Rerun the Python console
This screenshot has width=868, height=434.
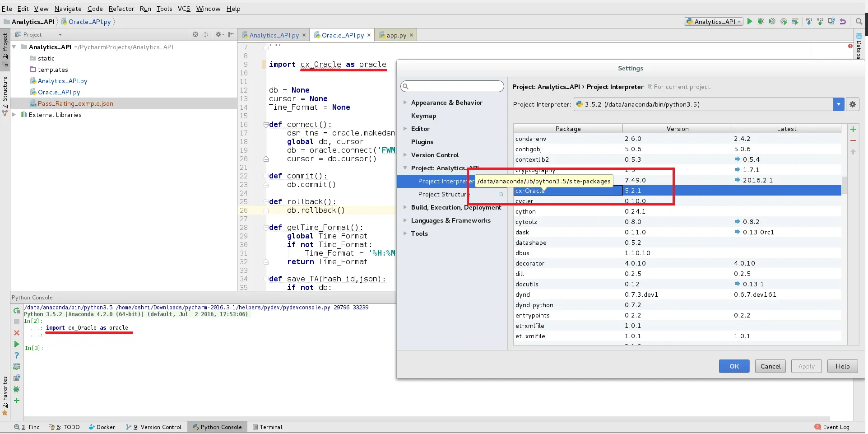17,310
